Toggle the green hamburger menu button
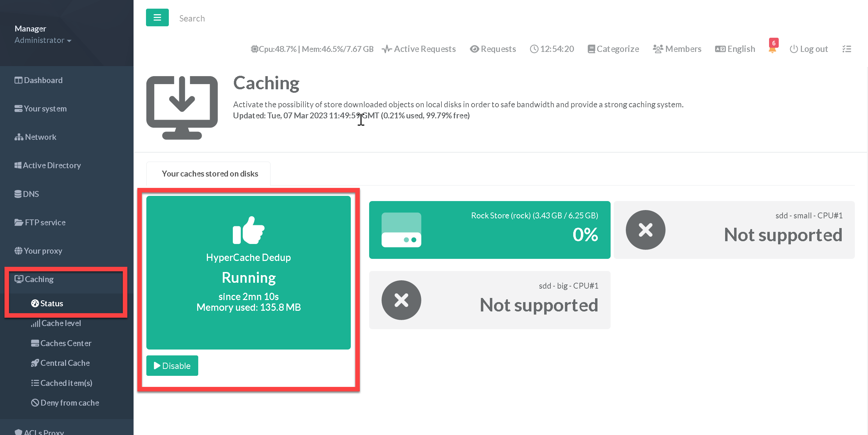Image resolution: width=868 pixels, height=435 pixels. (x=157, y=18)
